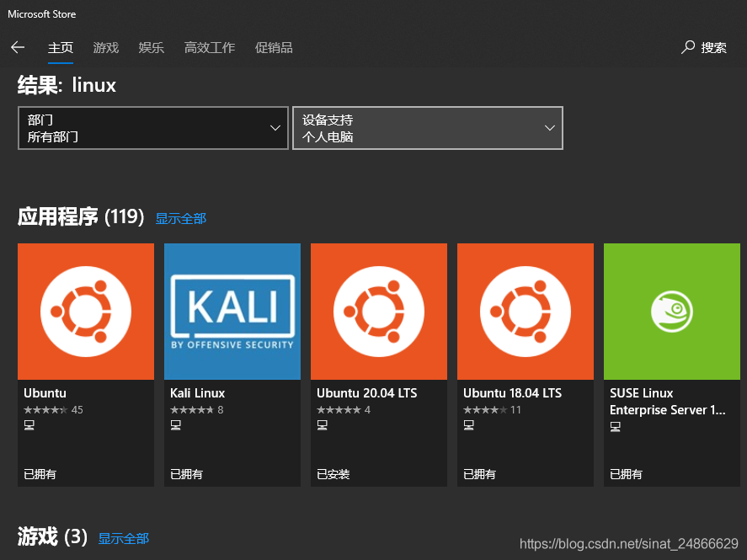Go back with the arrow icon

pos(18,47)
